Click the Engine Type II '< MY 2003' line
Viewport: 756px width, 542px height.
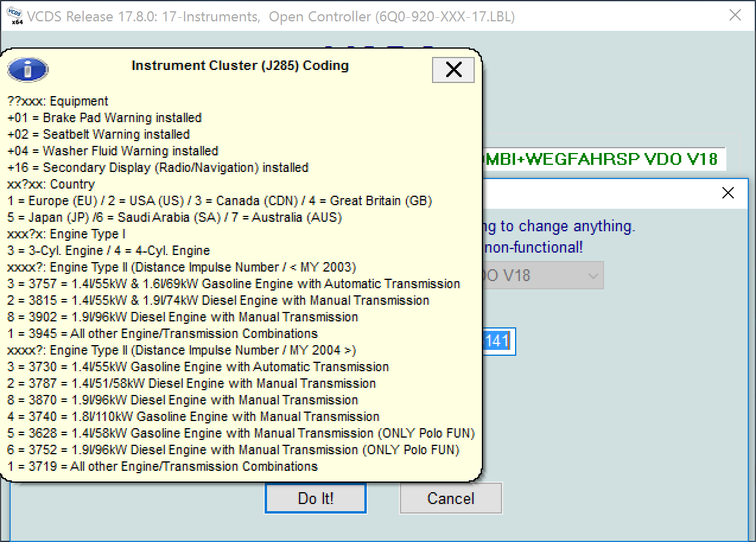pyautogui.click(x=182, y=267)
